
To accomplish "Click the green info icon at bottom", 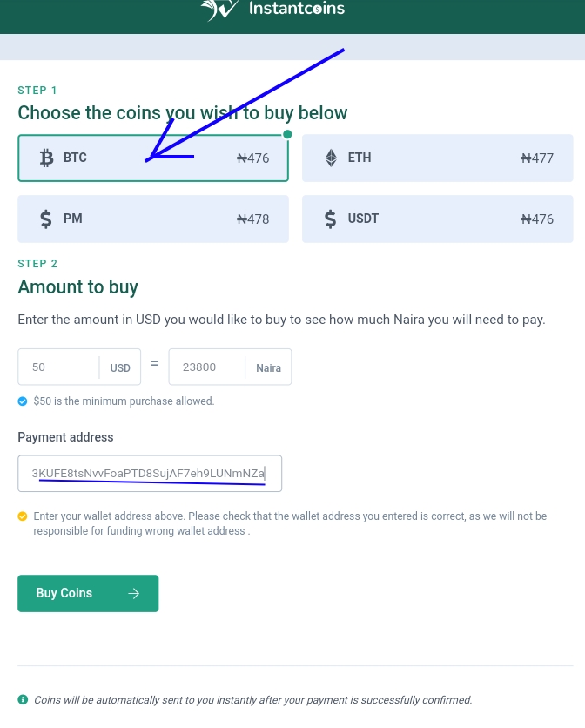I will (23, 699).
